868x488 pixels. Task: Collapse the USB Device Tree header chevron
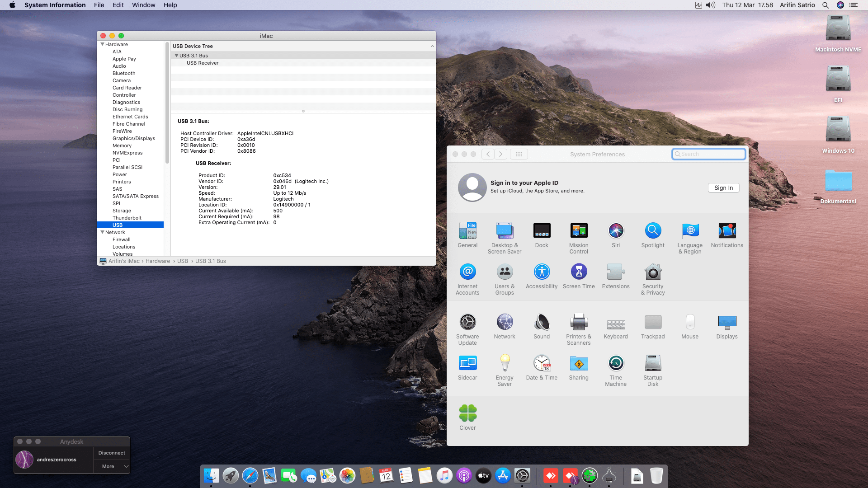point(432,46)
